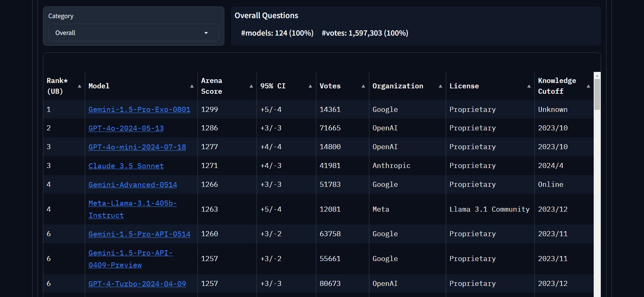Click the votes value 80673
This screenshot has width=644, height=297.
330,284
